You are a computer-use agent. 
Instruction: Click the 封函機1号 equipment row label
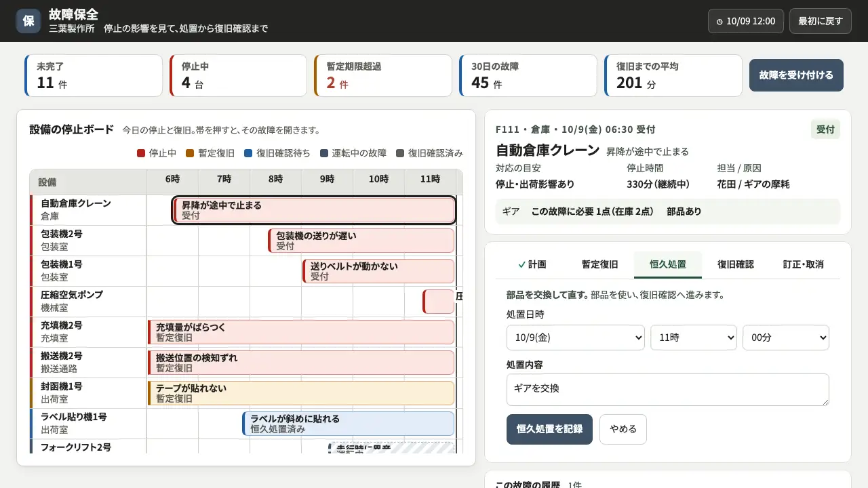(88, 393)
